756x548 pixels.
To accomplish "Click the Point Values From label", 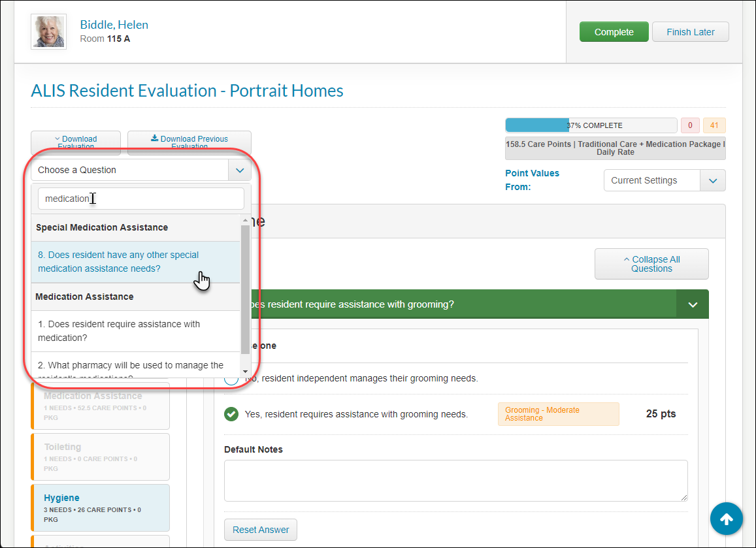I will pyautogui.click(x=532, y=180).
